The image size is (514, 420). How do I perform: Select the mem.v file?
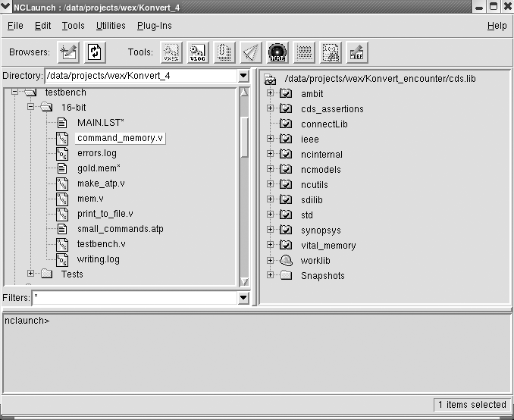90,199
